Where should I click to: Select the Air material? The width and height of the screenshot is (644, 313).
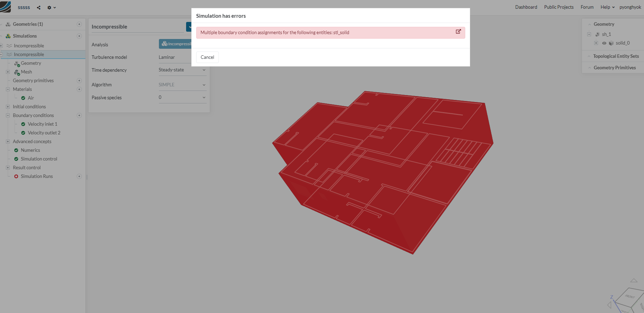31,98
